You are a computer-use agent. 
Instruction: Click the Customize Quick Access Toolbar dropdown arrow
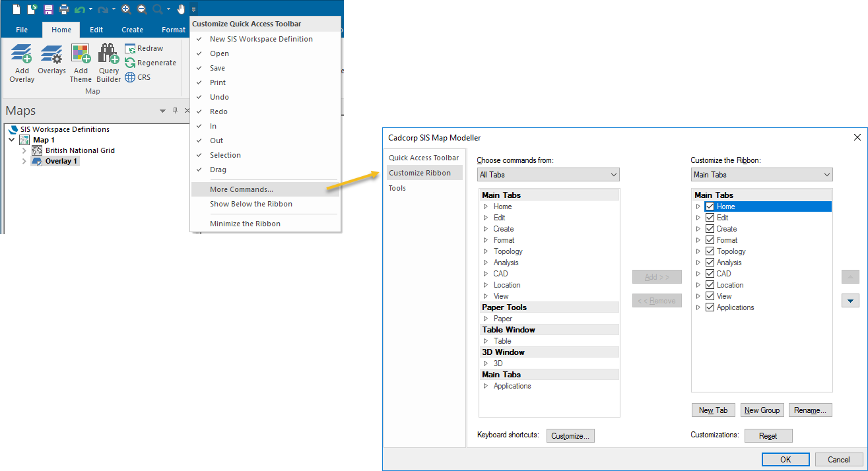193,9
